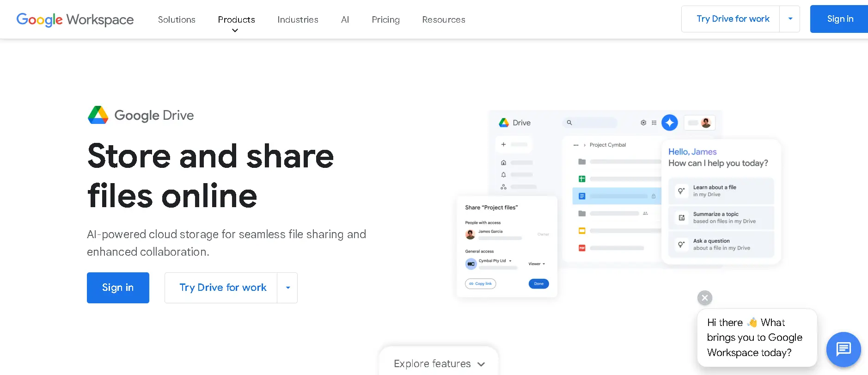This screenshot has width=868, height=375.
Task: Click the red PDF file icon
Action: click(582, 248)
